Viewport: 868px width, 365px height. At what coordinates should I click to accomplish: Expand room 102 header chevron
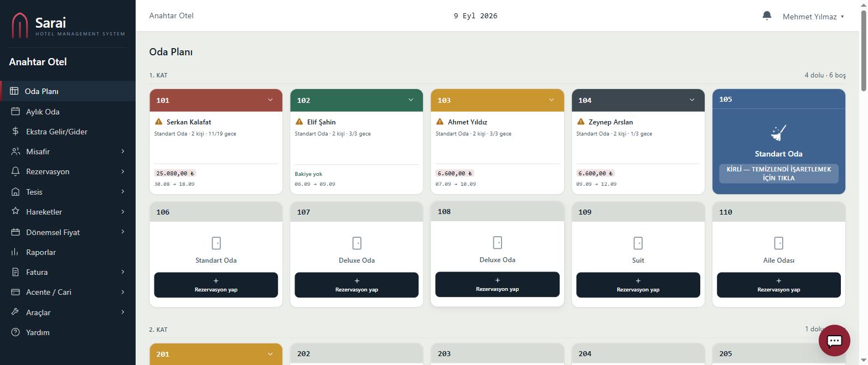(x=411, y=100)
